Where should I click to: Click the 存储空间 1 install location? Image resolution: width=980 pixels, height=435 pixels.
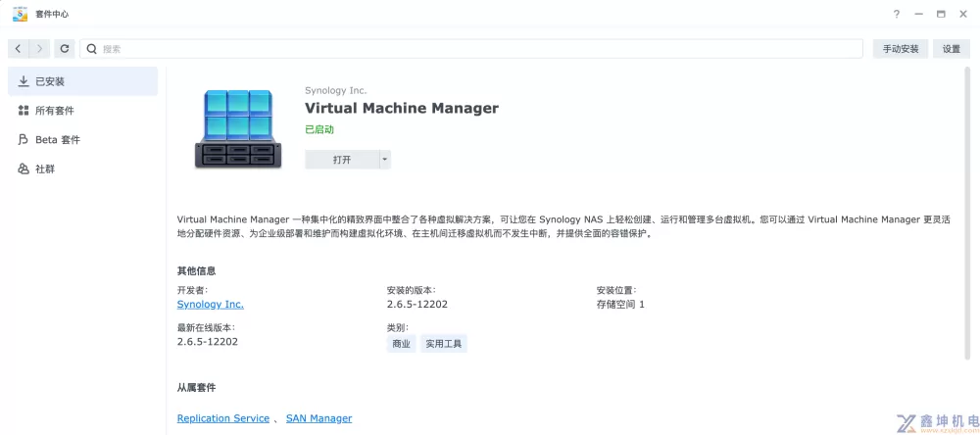(x=620, y=305)
